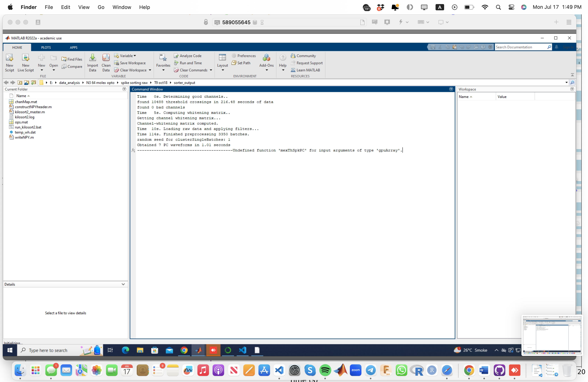588x382 pixels.
Task: Expand the Clear Workspace dropdown
Action: [x=150, y=70]
